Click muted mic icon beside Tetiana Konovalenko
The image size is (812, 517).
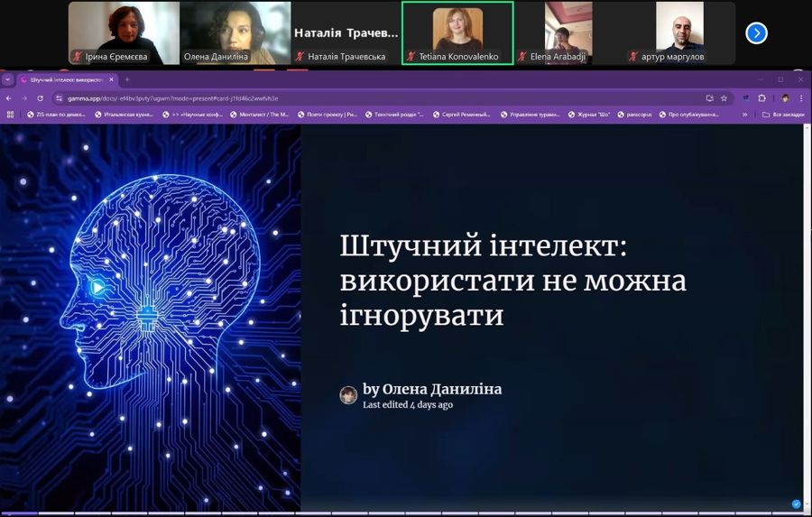point(411,57)
